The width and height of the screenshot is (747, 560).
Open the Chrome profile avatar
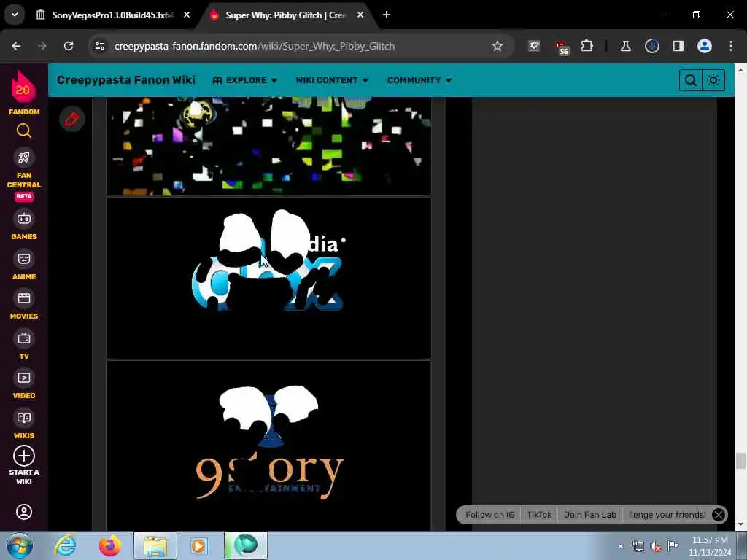tap(705, 46)
